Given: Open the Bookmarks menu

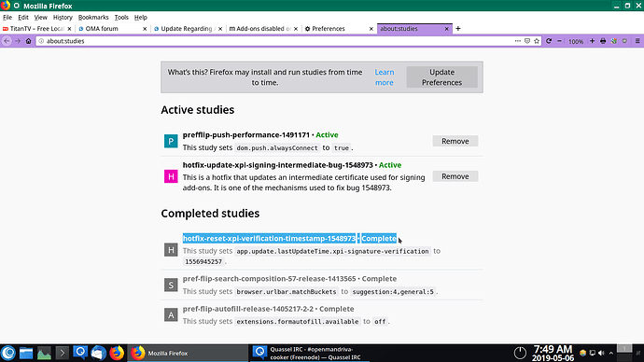Looking at the screenshot, I should pos(93,17).
